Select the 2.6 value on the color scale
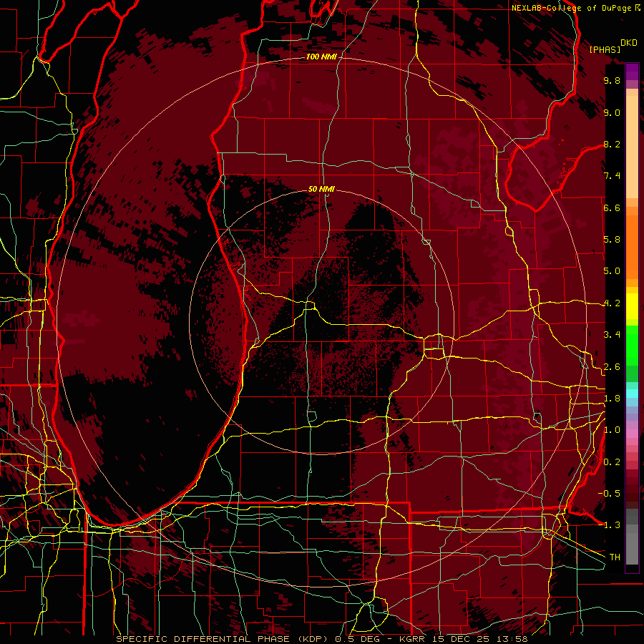The height and width of the screenshot is (644, 644). (x=612, y=367)
